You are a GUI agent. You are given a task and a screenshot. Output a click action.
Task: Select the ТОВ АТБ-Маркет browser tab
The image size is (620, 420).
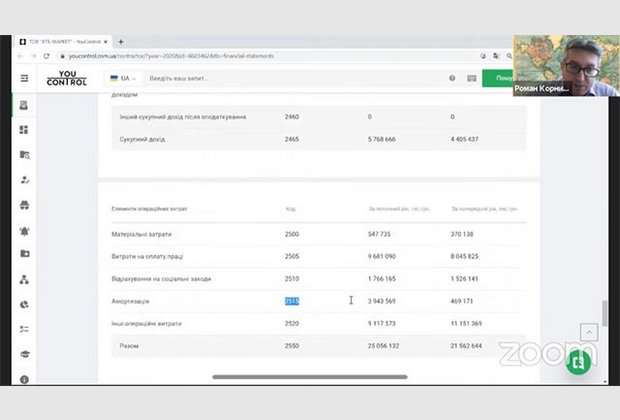pos(65,41)
